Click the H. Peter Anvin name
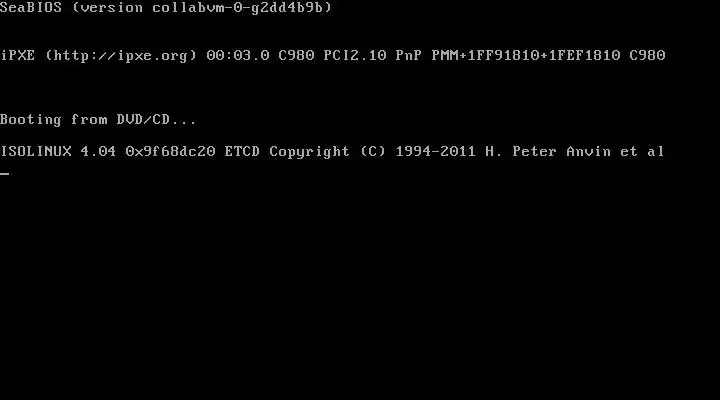The image size is (720, 400). tap(548, 152)
